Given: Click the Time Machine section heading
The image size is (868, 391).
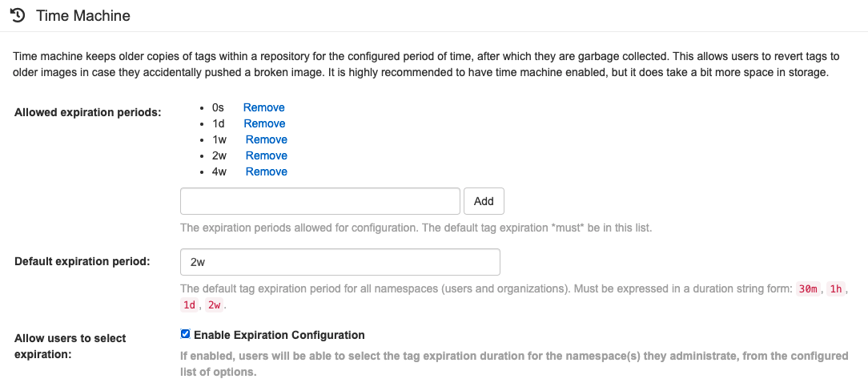Looking at the screenshot, I should click(x=83, y=16).
